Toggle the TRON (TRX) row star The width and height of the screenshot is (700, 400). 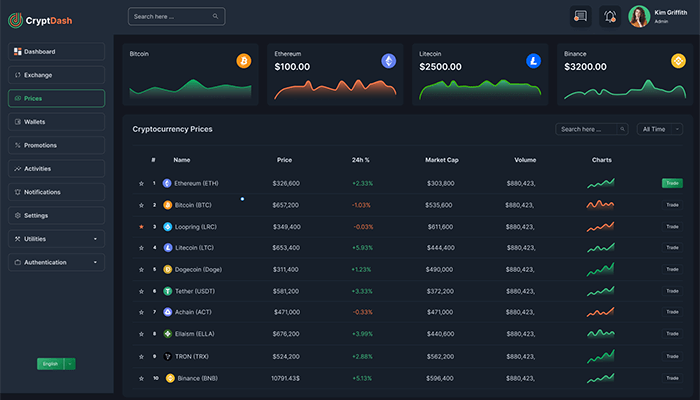[141, 357]
